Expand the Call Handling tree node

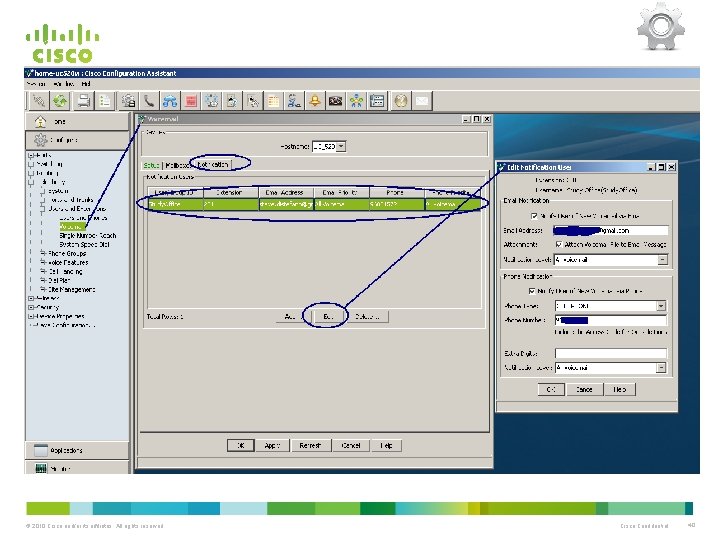click(43, 271)
